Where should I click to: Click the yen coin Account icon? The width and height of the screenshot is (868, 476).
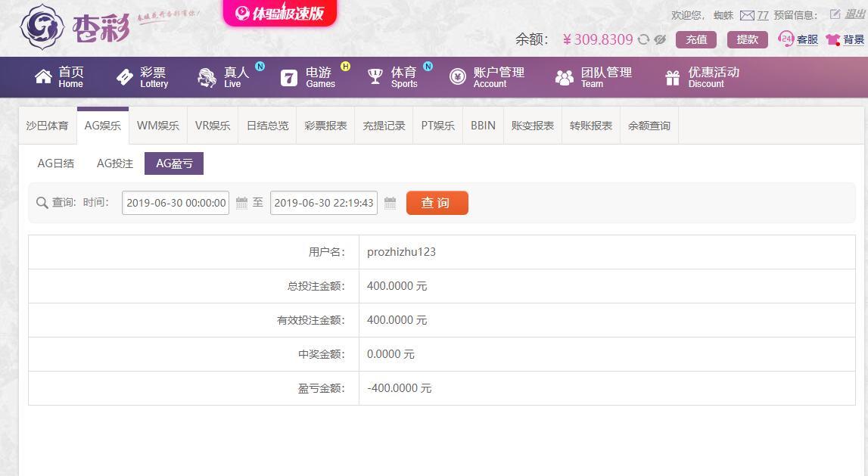458,77
